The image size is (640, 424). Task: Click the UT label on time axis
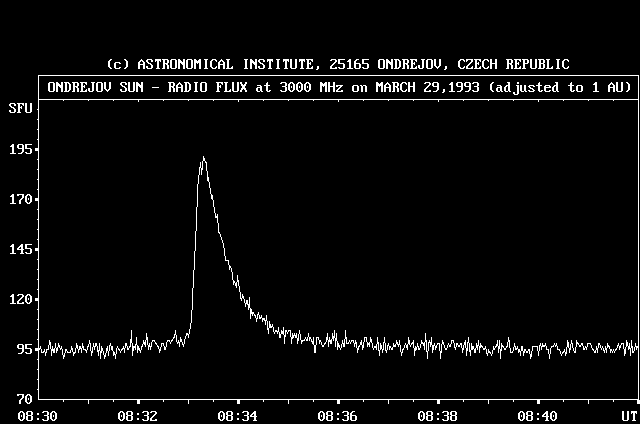(629, 415)
